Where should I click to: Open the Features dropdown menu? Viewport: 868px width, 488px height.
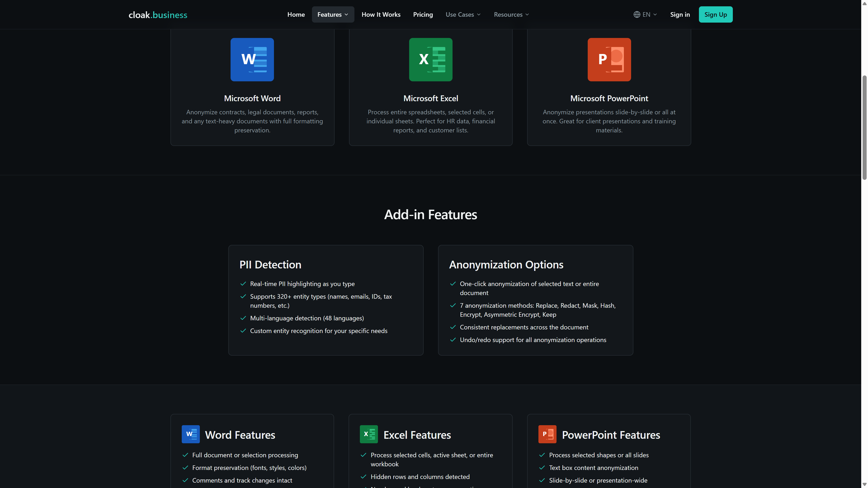click(333, 14)
